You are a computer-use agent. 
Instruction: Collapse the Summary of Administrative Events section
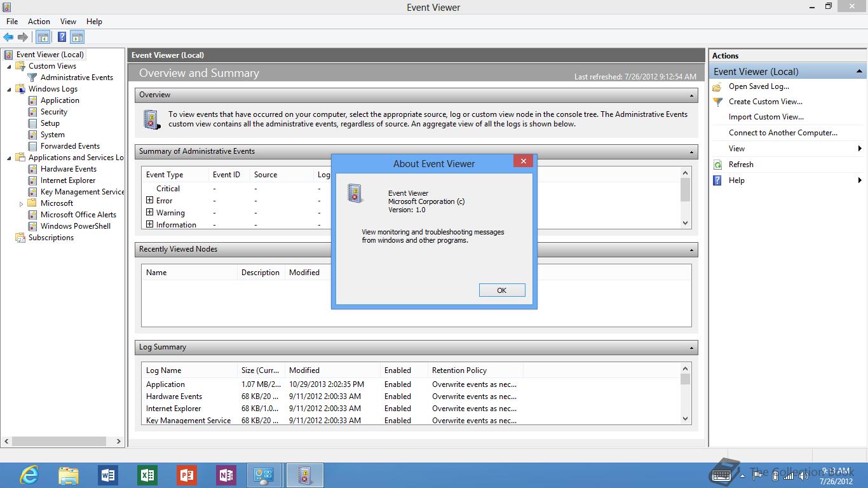click(x=691, y=152)
